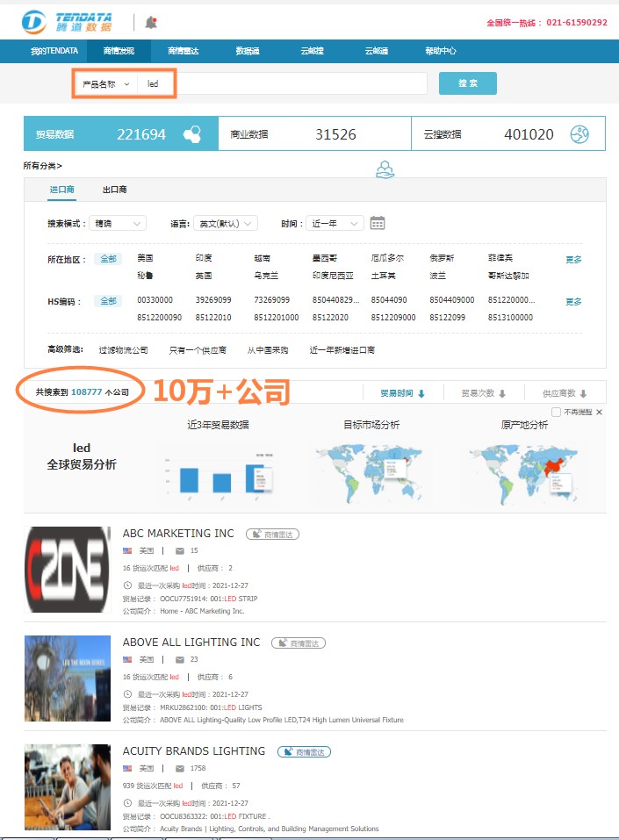Select the 商业数据 31526 tab
The image size is (619, 840).
[314, 134]
